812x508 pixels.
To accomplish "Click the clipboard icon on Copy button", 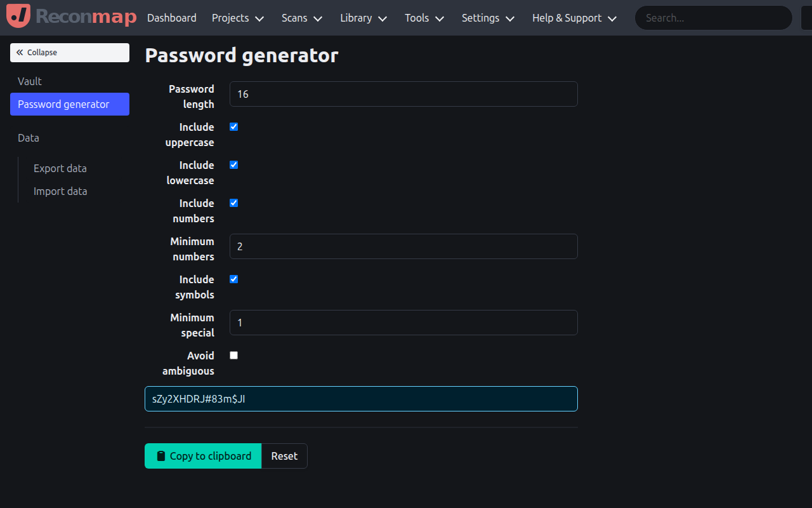I will tap(160, 456).
